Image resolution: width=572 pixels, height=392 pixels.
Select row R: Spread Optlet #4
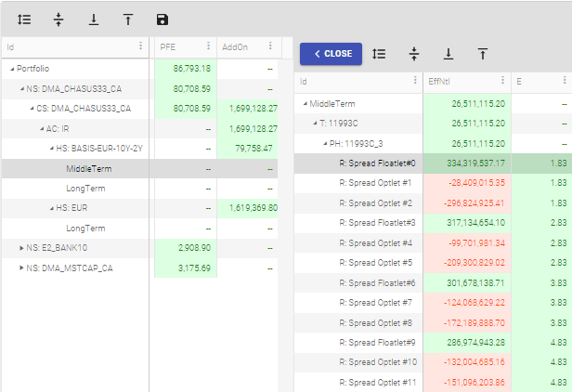pos(433,242)
